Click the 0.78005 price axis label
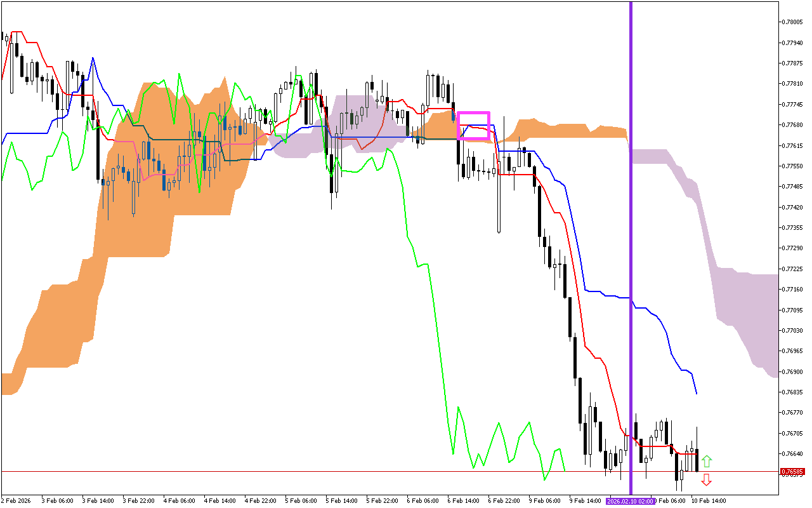This screenshot has height=508, width=812. point(792,22)
